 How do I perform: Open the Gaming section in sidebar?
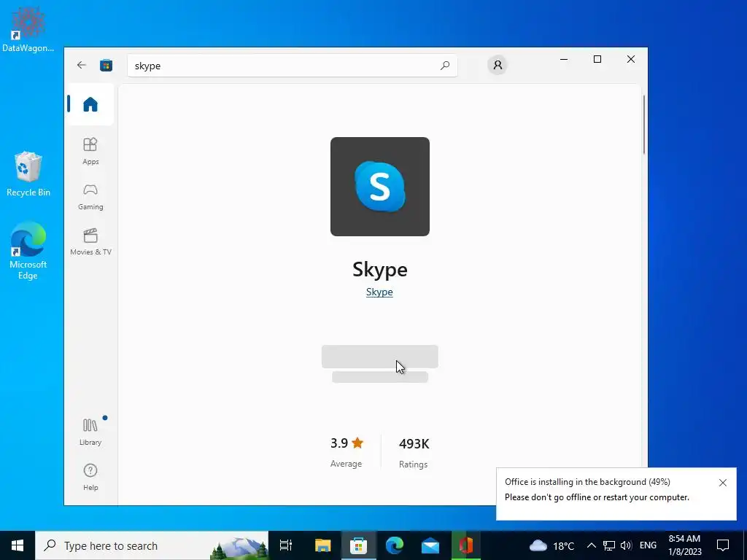click(90, 197)
